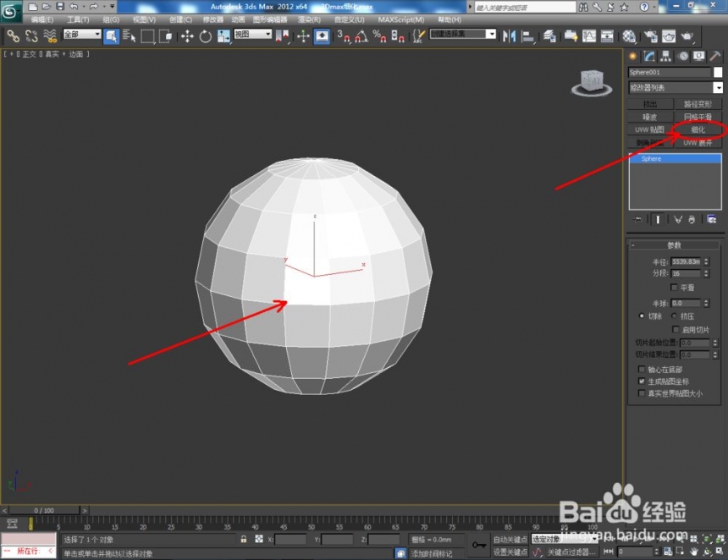The height and width of the screenshot is (560, 728).
Task: Open the 组(G) menu
Action: point(111,19)
